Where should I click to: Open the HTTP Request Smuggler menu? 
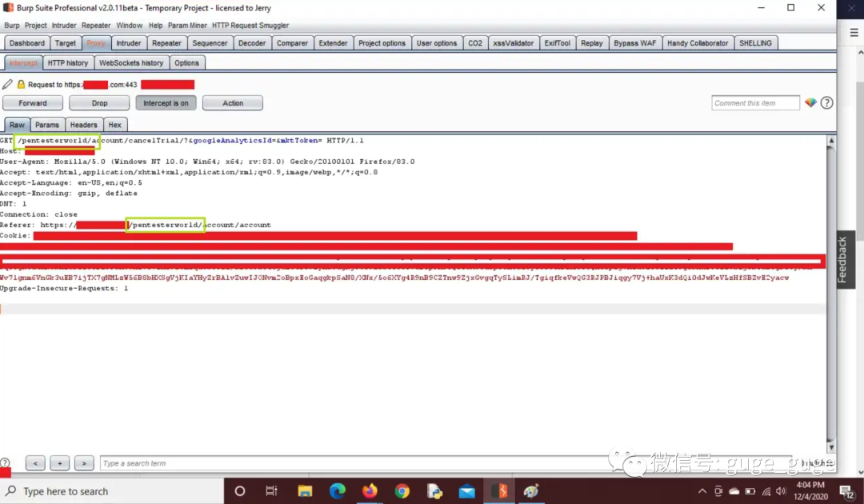pos(250,26)
